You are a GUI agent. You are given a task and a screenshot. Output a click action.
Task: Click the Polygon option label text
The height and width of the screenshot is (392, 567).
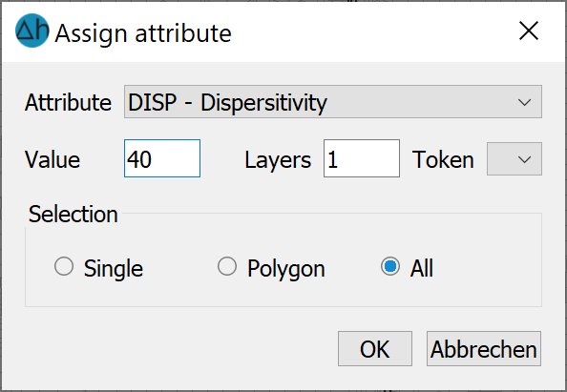286,269
